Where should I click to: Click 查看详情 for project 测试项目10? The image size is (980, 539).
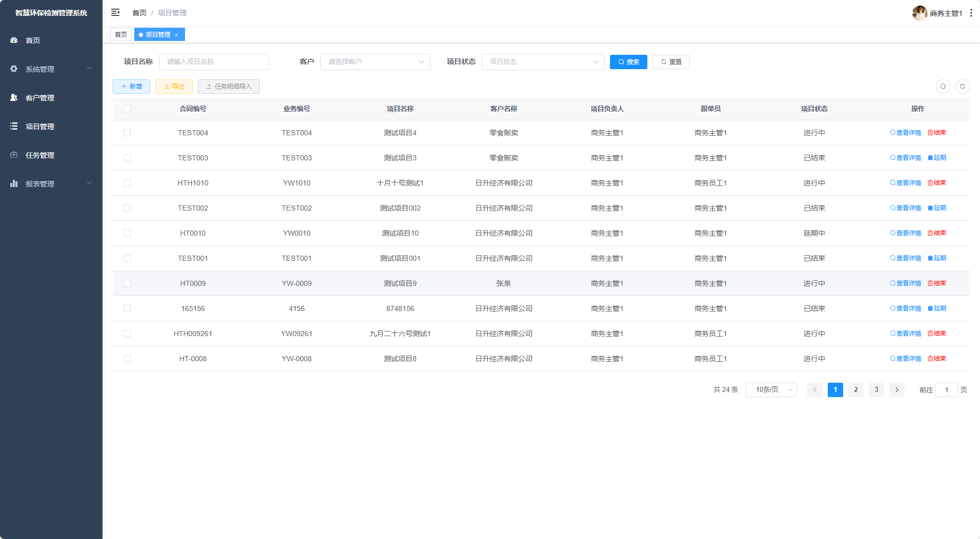(x=906, y=233)
